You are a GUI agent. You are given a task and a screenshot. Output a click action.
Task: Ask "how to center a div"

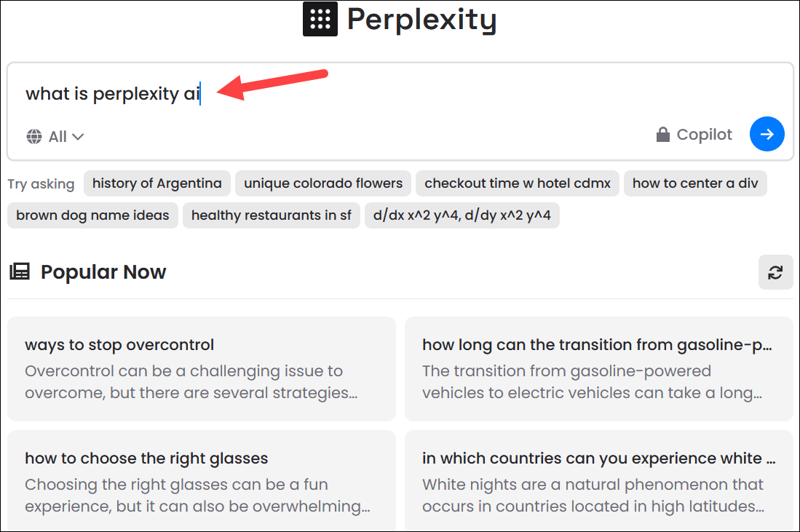694,183
